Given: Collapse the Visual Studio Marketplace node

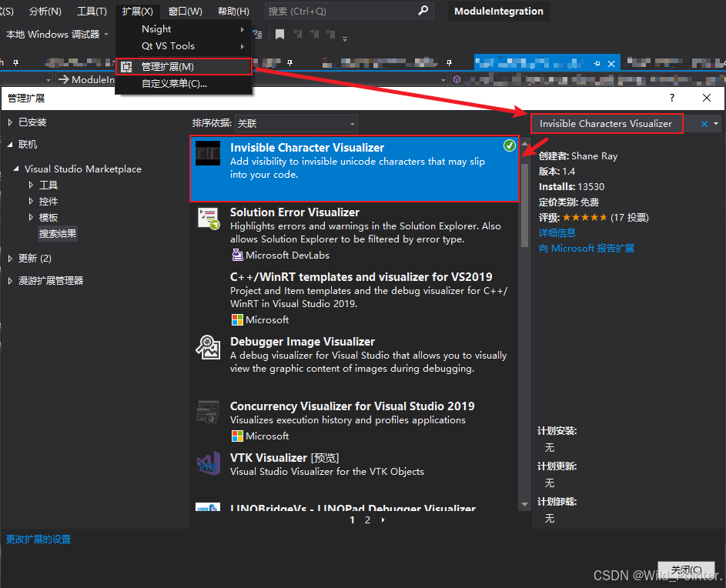Looking at the screenshot, I should pos(16,169).
